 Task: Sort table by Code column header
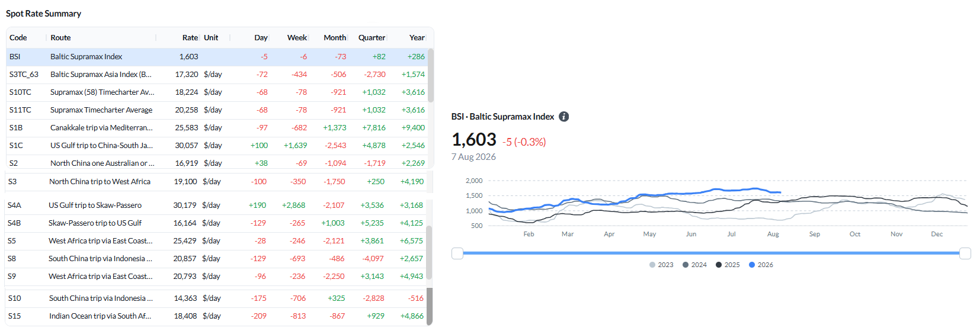[18, 37]
